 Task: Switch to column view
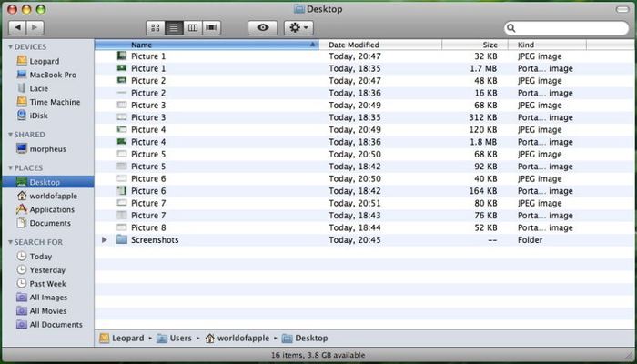tap(193, 27)
